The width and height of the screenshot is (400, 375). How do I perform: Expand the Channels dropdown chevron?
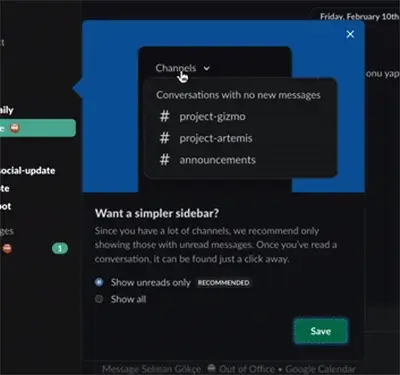point(207,68)
